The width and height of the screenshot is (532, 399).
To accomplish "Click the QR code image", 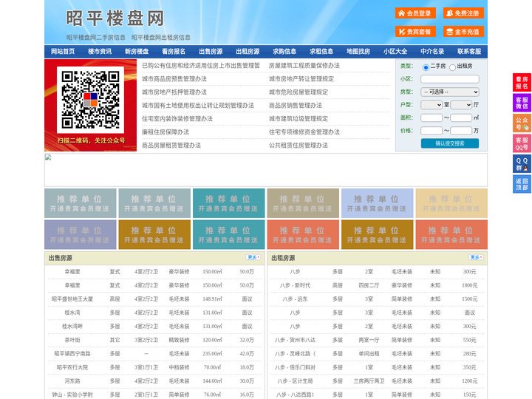I will tap(90, 100).
